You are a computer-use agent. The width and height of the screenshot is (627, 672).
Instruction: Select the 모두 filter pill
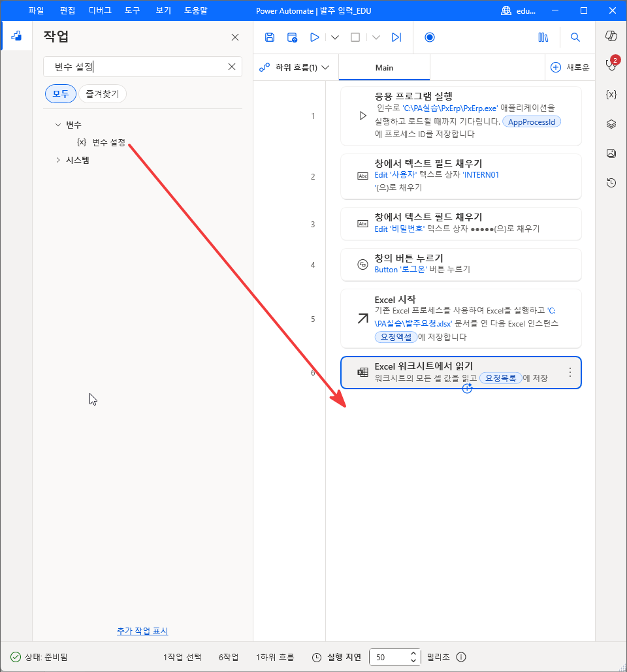[x=61, y=94]
